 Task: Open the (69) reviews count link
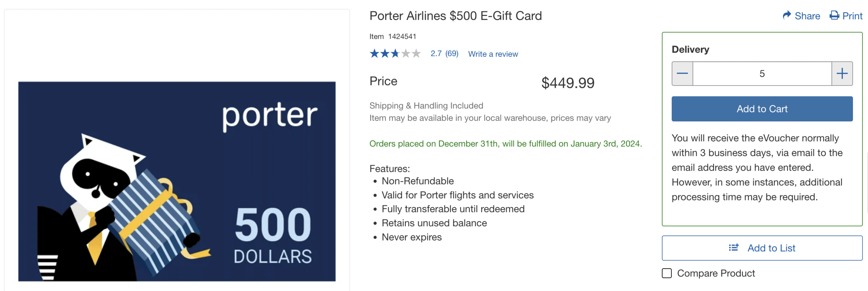click(452, 54)
